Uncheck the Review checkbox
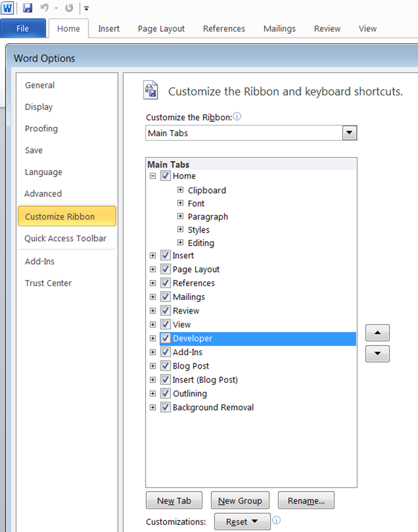This screenshot has width=418, height=532. click(166, 310)
